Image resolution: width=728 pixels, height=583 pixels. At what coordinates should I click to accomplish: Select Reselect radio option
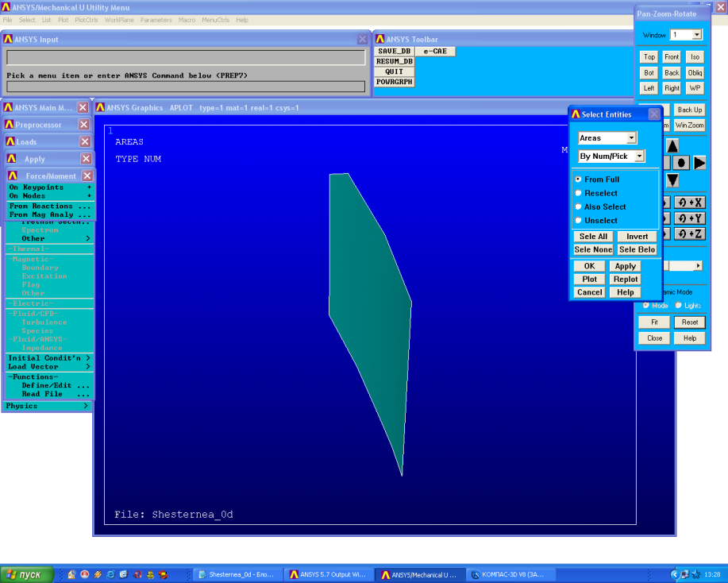click(578, 193)
